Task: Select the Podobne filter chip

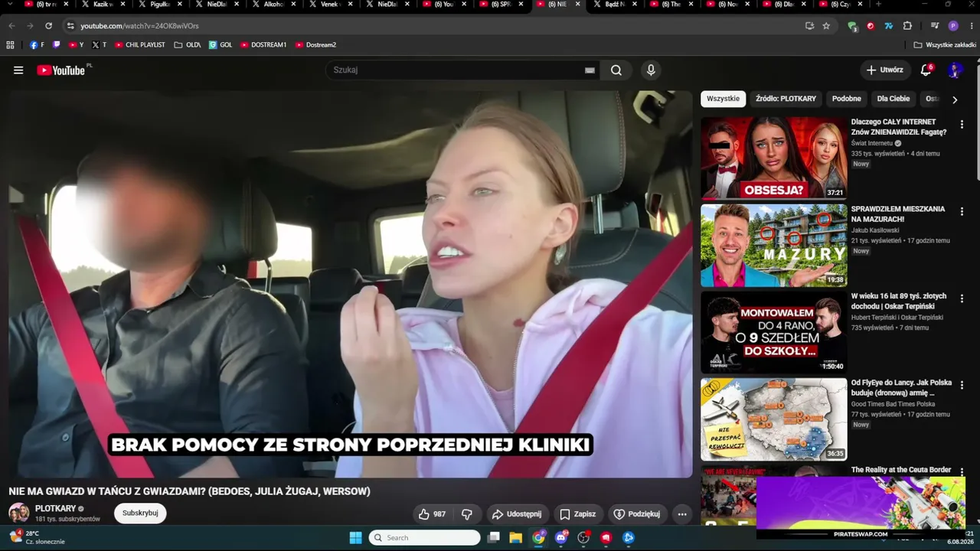Action: pos(846,99)
